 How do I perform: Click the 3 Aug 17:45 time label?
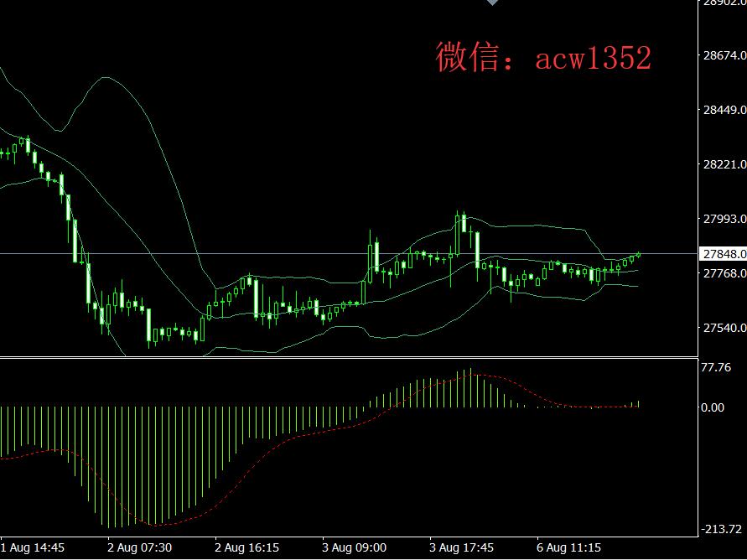click(462, 547)
